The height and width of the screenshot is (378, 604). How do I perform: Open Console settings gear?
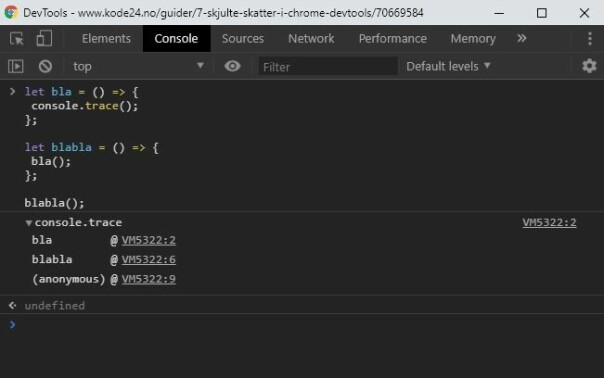589,66
